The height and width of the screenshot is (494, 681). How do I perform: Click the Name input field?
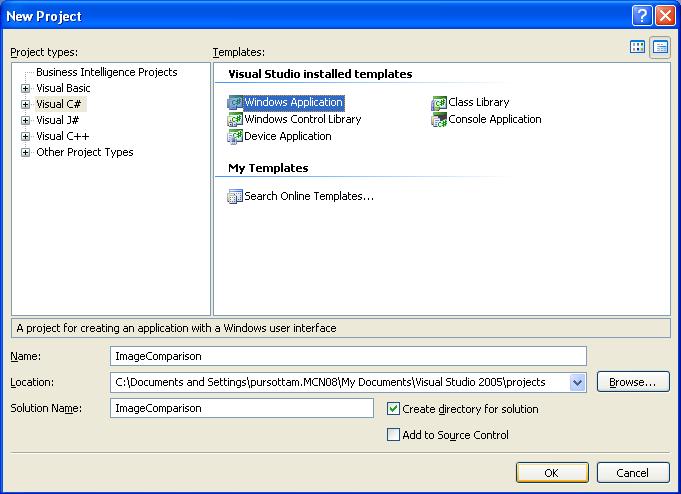pos(348,356)
